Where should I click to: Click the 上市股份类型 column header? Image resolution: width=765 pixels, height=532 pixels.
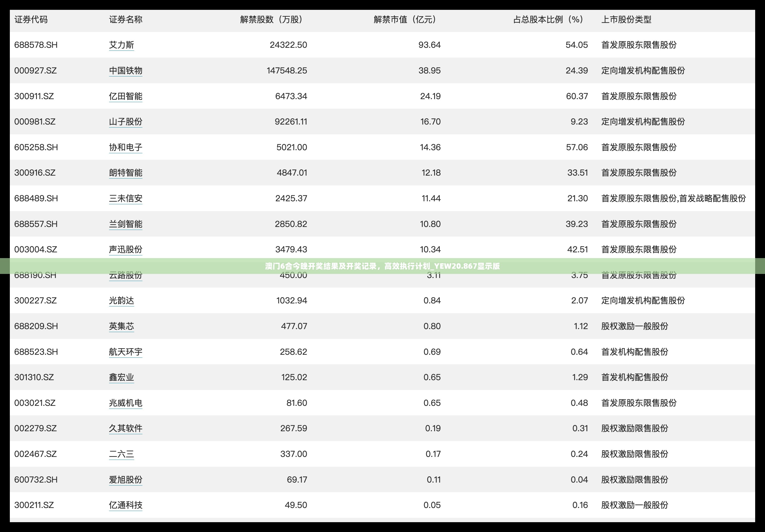pyautogui.click(x=626, y=19)
